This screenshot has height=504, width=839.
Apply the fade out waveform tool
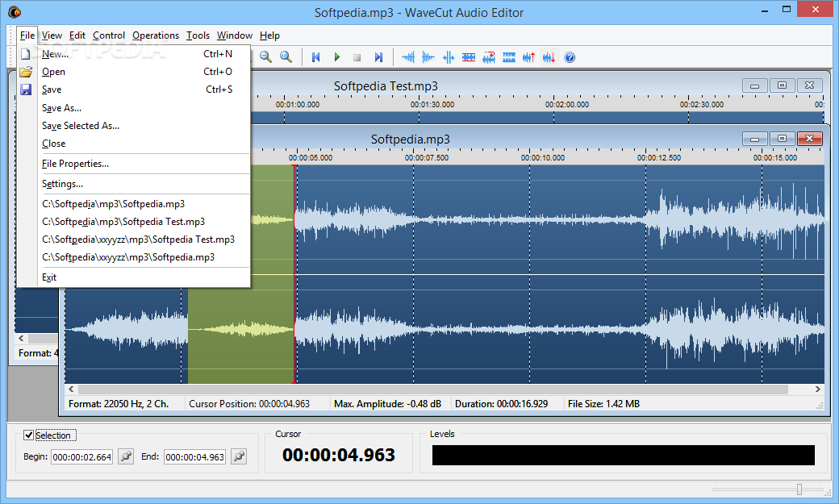pyautogui.click(x=428, y=57)
